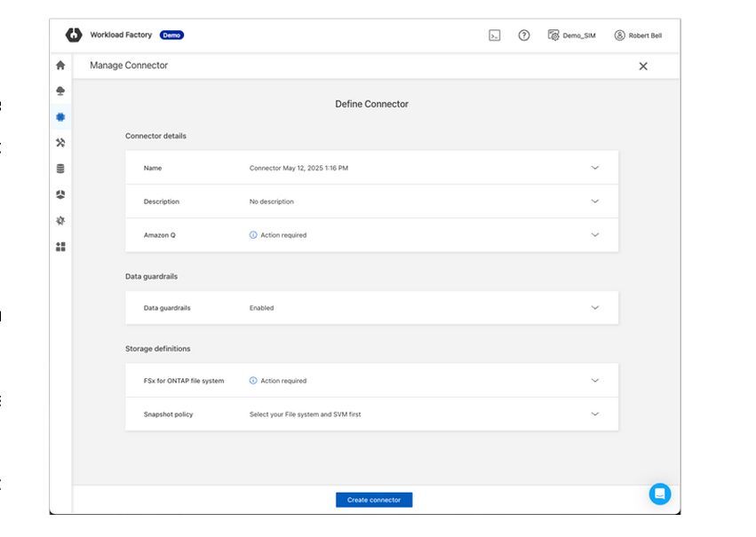Expand the Name row chevron

594,168
